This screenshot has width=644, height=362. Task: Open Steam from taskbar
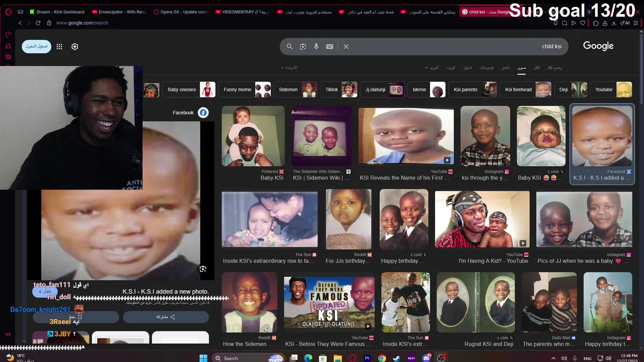(x=396, y=358)
